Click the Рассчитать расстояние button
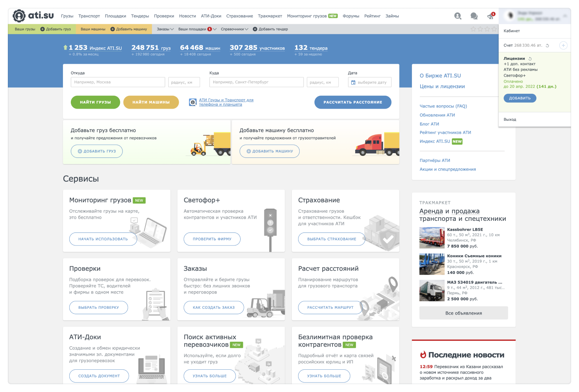This screenshot has height=392, width=579. 352,102
